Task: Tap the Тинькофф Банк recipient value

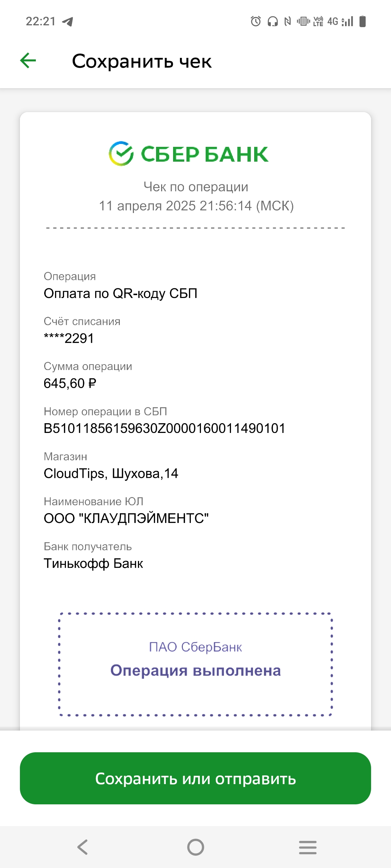Action: coord(93,563)
